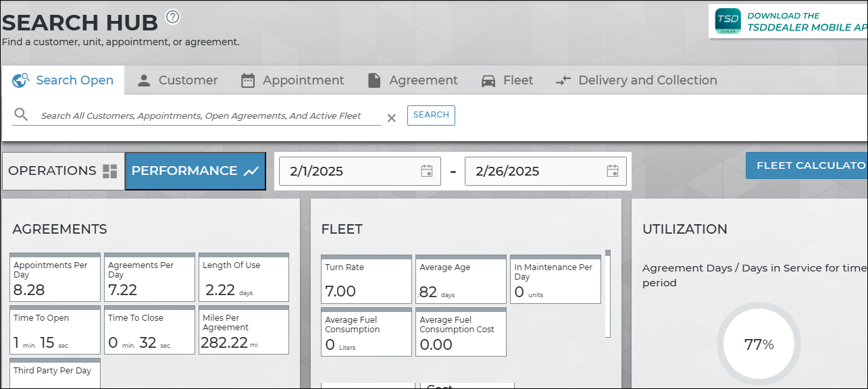The image size is (868, 389).
Task: Click the Fleet panel scrollbar
Action: (x=608, y=294)
